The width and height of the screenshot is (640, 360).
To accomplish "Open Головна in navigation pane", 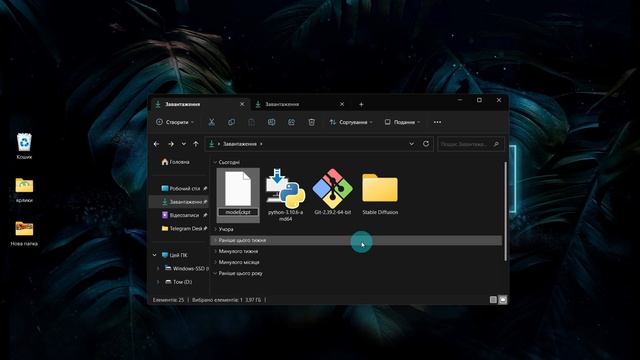I will click(176, 162).
